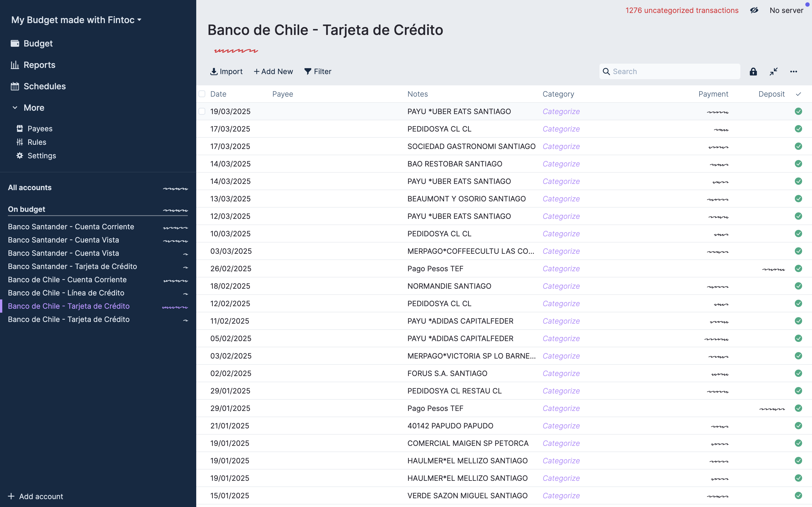Open the Filter funnel tool
This screenshot has width=812, height=507.
point(317,72)
